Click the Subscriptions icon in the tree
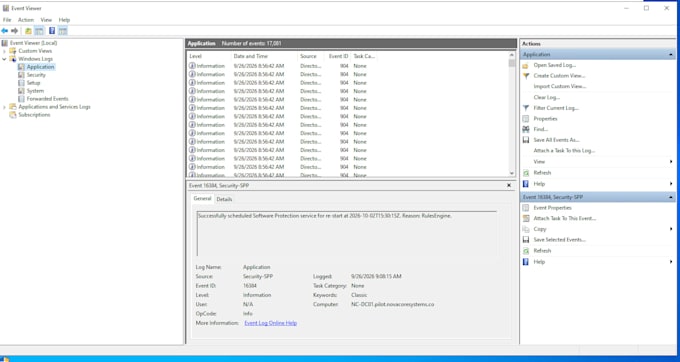 pos(13,115)
